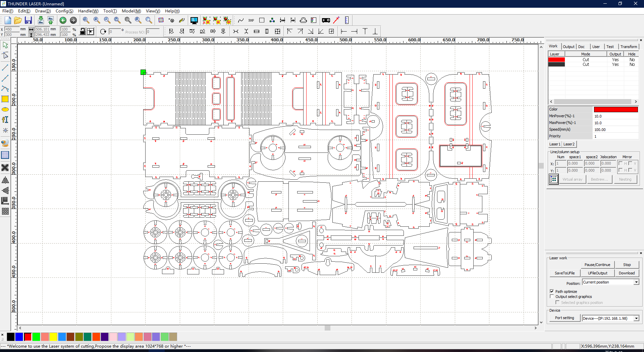Click the horizontal mirror icon
Image resolution: width=644 pixels, height=352 pixels.
[5, 180]
